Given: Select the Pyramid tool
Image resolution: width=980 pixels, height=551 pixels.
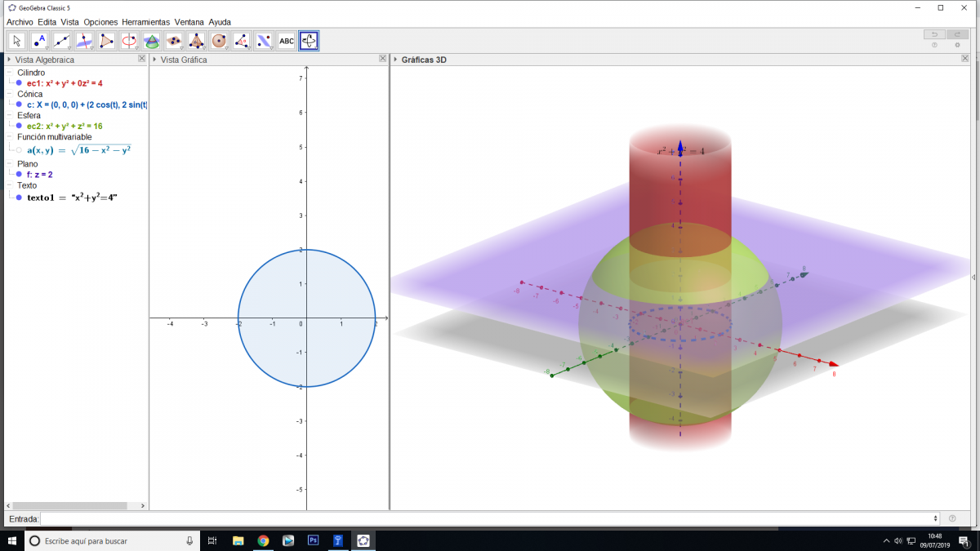Looking at the screenshot, I should click(196, 40).
